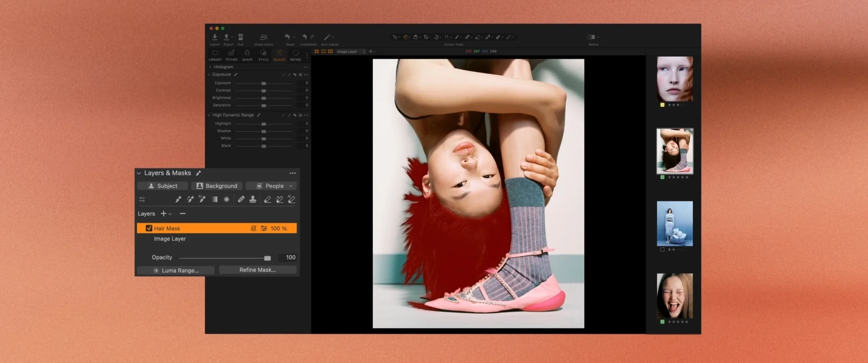Click the Contrast slider handle
This screenshot has height=363, width=868.
coord(264,91)
